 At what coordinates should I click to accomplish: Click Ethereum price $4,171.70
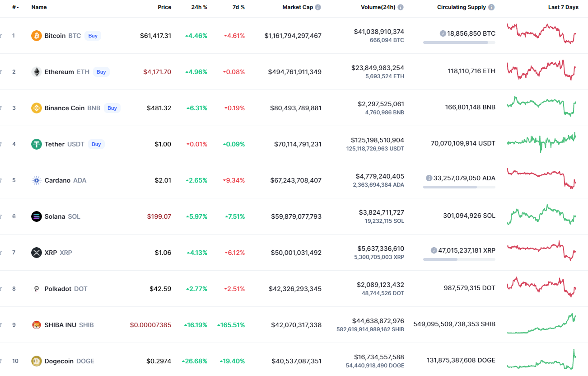[x=157, y=72]
